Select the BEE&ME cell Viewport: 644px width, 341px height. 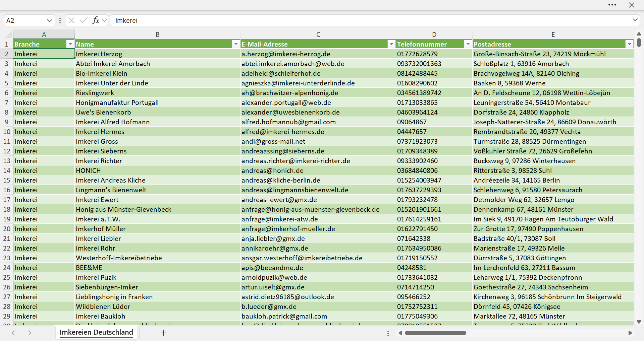pyautogui.click(x=157, y=268)
